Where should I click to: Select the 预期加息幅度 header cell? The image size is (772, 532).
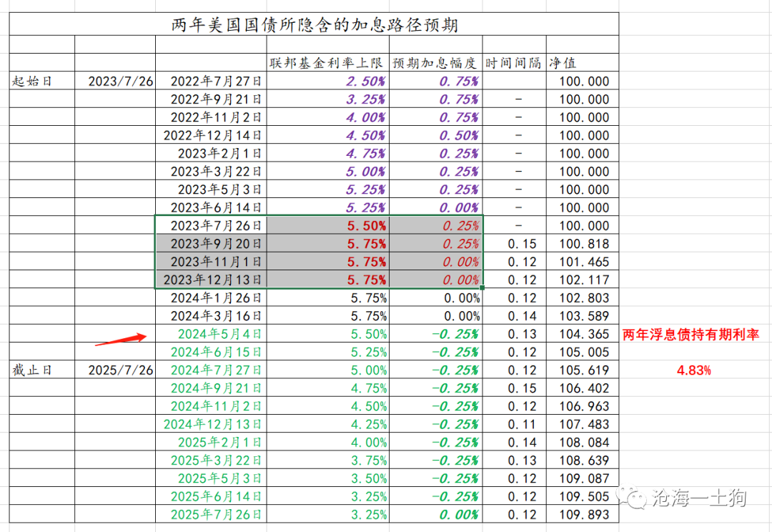[435, 63]
